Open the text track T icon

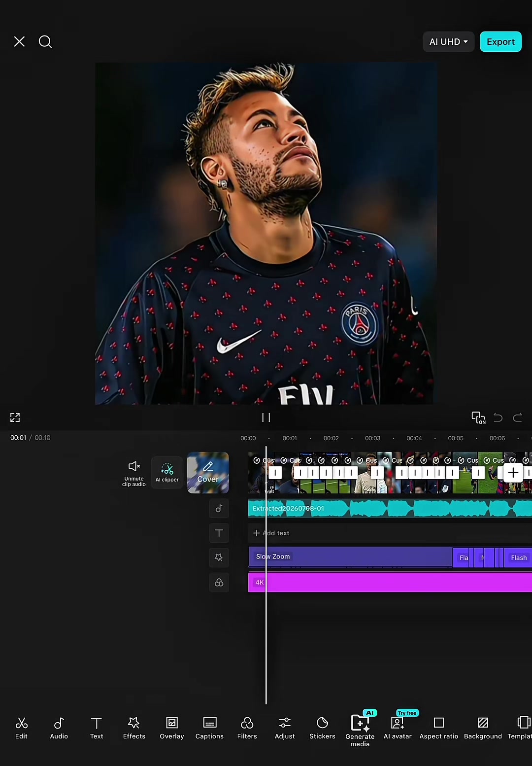pos(219,533)
